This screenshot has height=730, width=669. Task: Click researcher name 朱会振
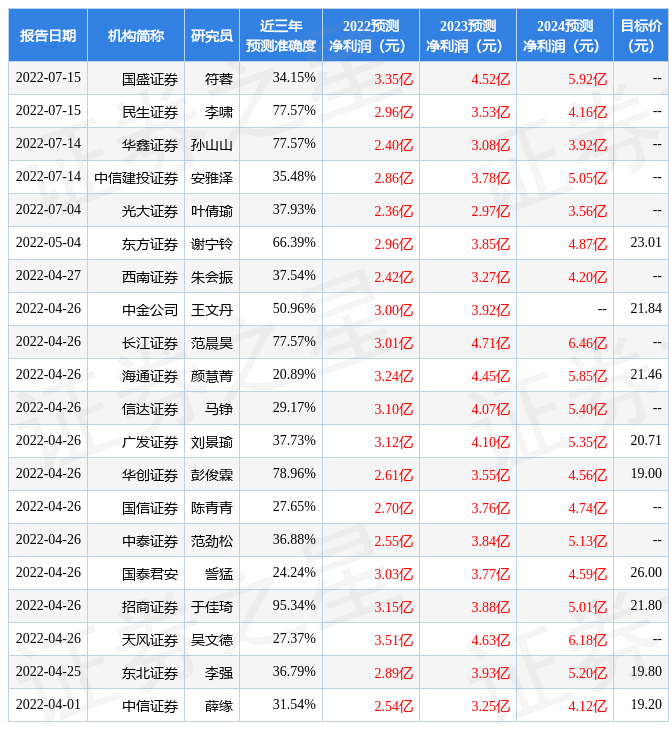212,277
